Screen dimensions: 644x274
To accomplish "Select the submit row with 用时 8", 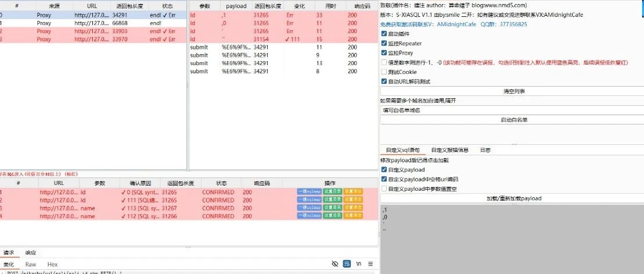I will [x=283, y=71].
